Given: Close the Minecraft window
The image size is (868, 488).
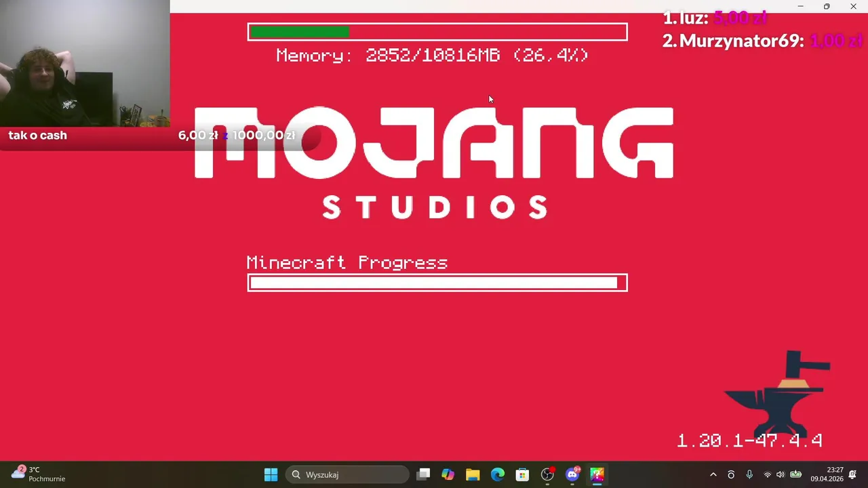Looking at the screenshot, I should (853, 6).
